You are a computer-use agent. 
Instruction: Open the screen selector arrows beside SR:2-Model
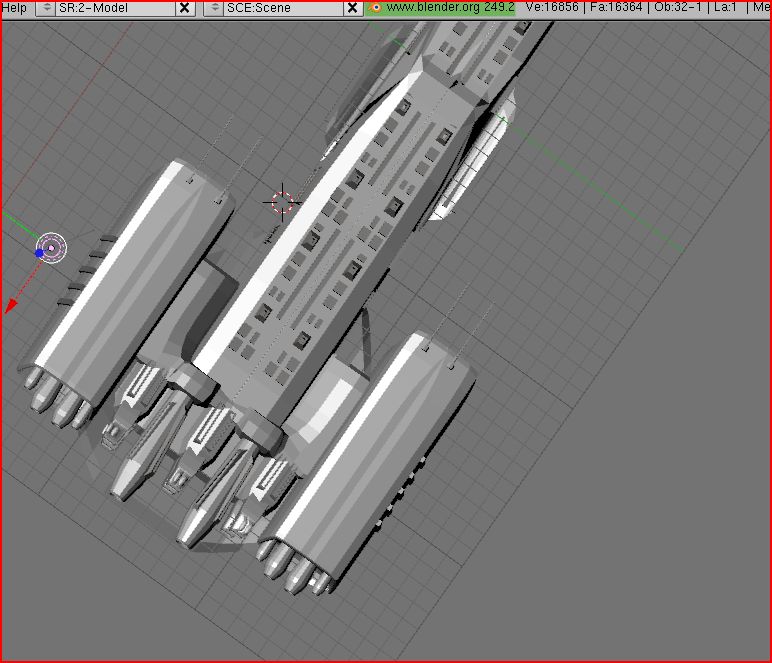click(x=46, y=8)
